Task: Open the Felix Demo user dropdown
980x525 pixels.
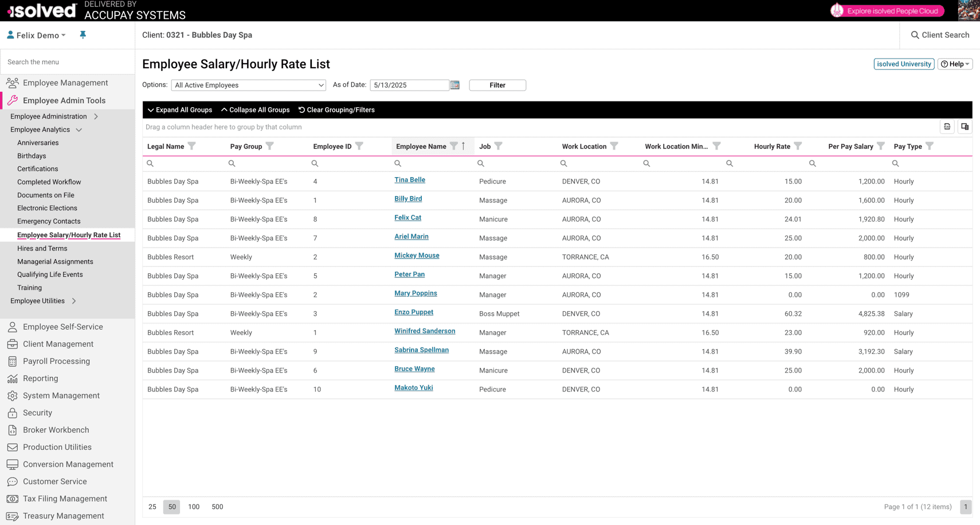Action: (x=37, y=35)
